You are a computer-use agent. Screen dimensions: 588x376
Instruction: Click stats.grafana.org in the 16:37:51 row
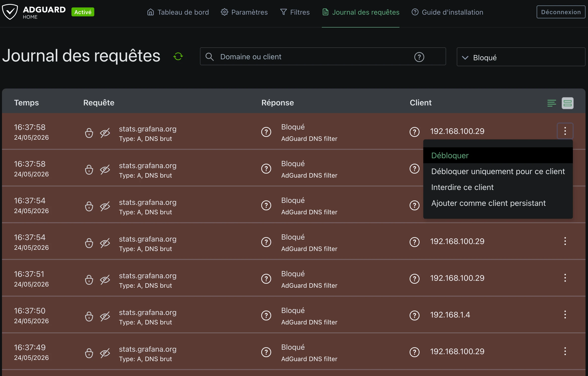click(148, 276)
